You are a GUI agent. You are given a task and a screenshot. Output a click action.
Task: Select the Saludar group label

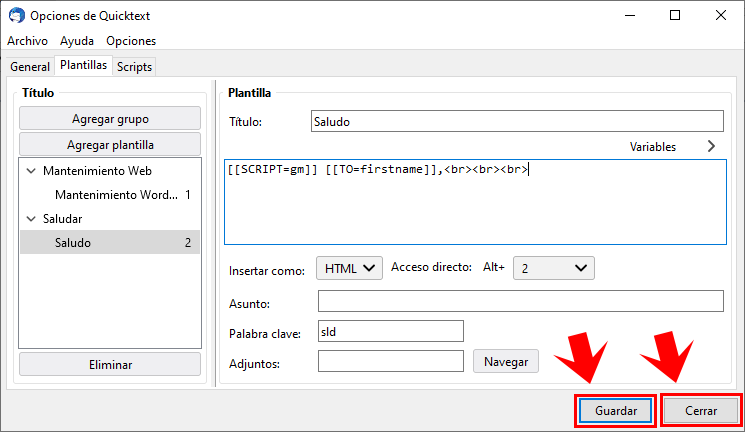(62, 219)
